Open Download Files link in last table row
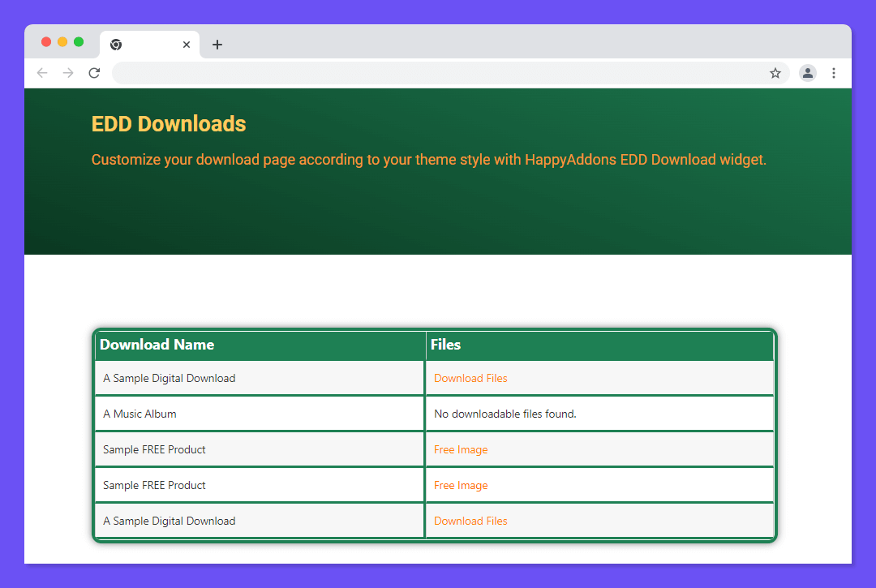This screenshot has width=876, height=588. click(x=470, y=521)
